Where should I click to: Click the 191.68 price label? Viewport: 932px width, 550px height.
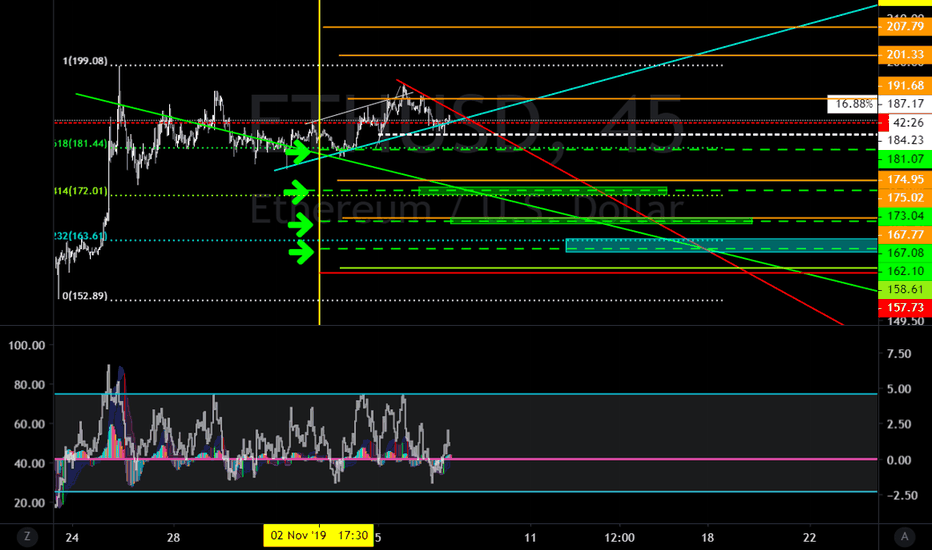click(905, 86)
